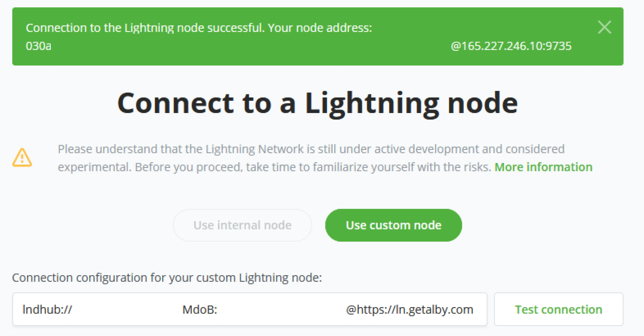644x336 pixels.
Task: Select the Use custom node option
Action: [393, 225]
